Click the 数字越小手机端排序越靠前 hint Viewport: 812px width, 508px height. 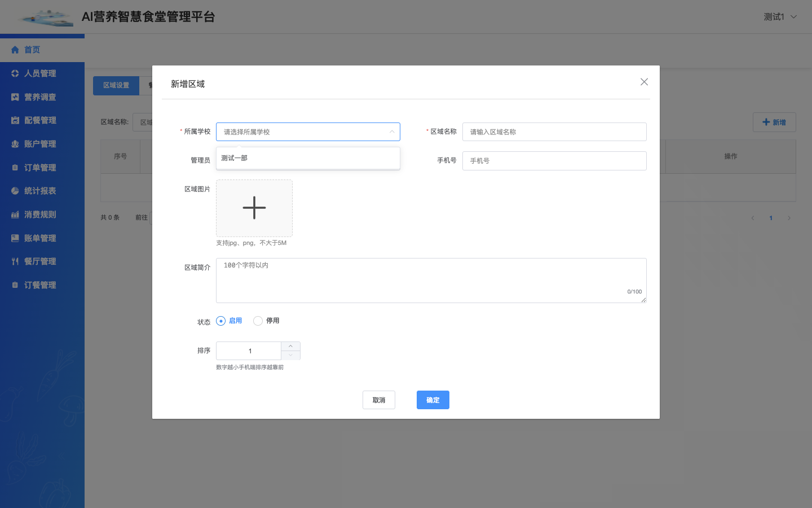[250, 367]
